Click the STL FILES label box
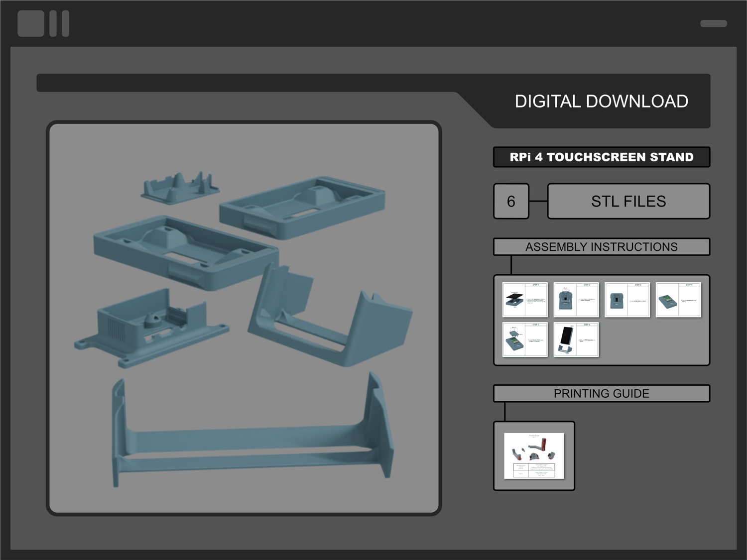747x560 pixels. 628,201
